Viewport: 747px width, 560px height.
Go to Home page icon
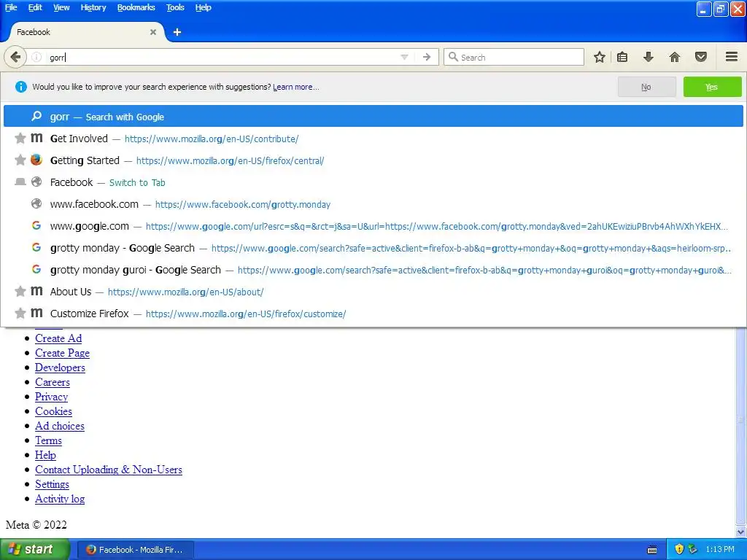[x=675, y=57]
